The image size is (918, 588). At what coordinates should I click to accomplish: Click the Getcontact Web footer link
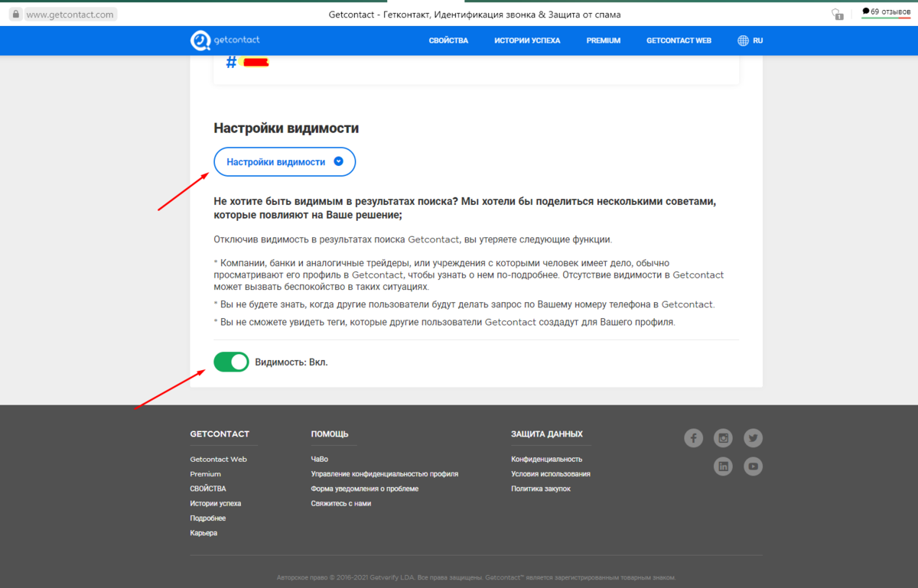pos(218,460)
